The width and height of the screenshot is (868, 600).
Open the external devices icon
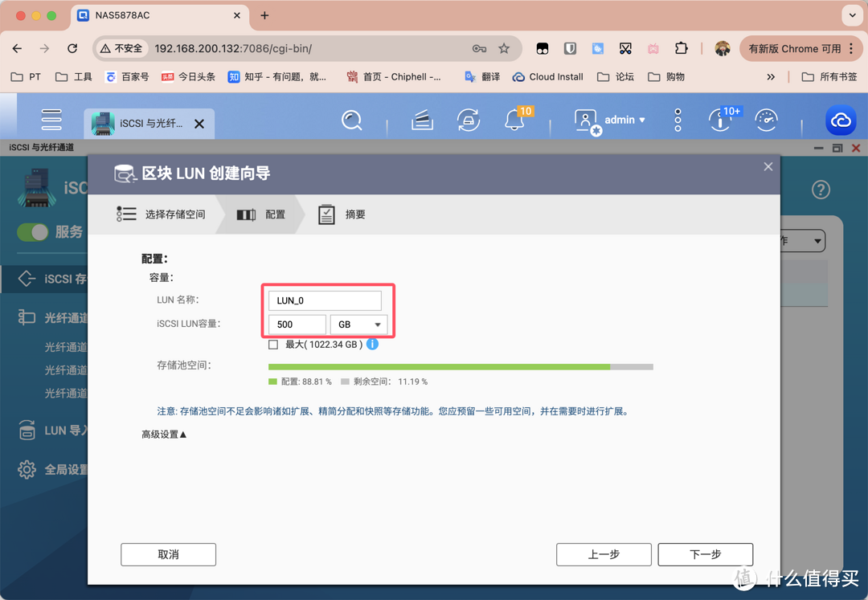469,120
